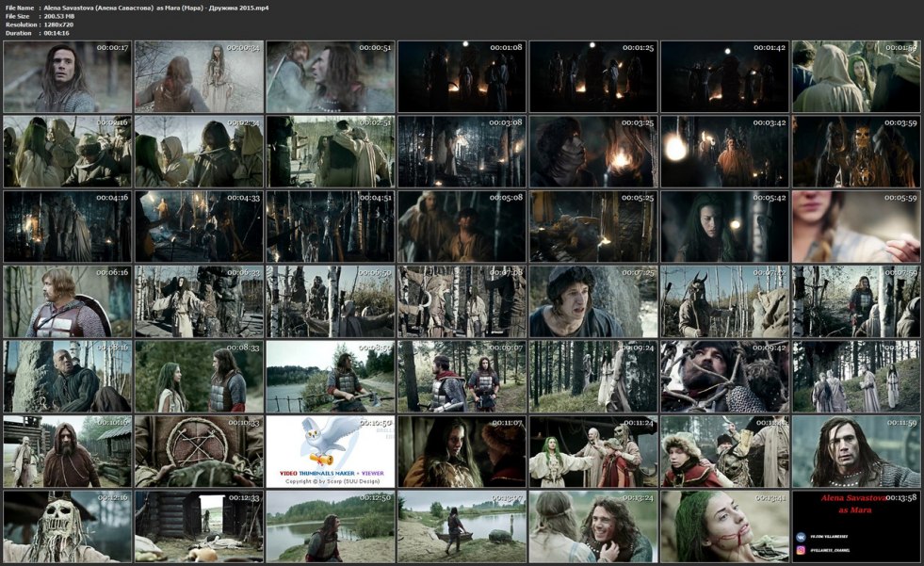The height and width of the screenshot is (566, 924).
Task: Select the thumbnail stamped 00:05:42
Action: click(723, 226)
